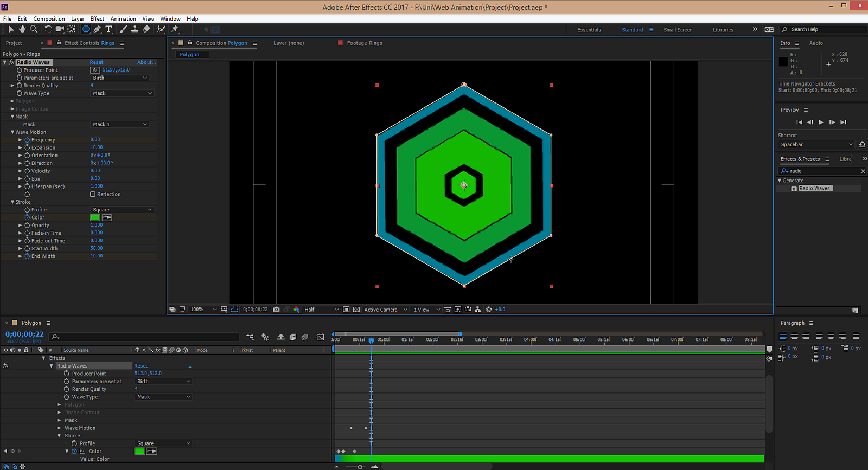Select the Horizontal Type tool
The width and height of the screenshot is (868, 470).
click(109, 29)
